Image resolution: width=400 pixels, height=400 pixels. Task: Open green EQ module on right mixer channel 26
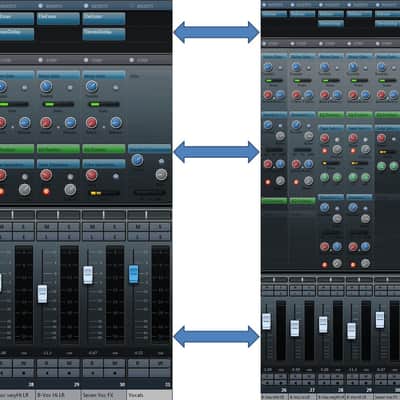(x=274, y=201)
